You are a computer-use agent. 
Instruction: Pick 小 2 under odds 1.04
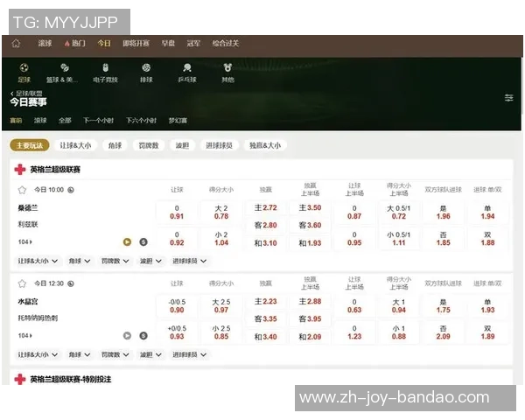tap(221, 239)
